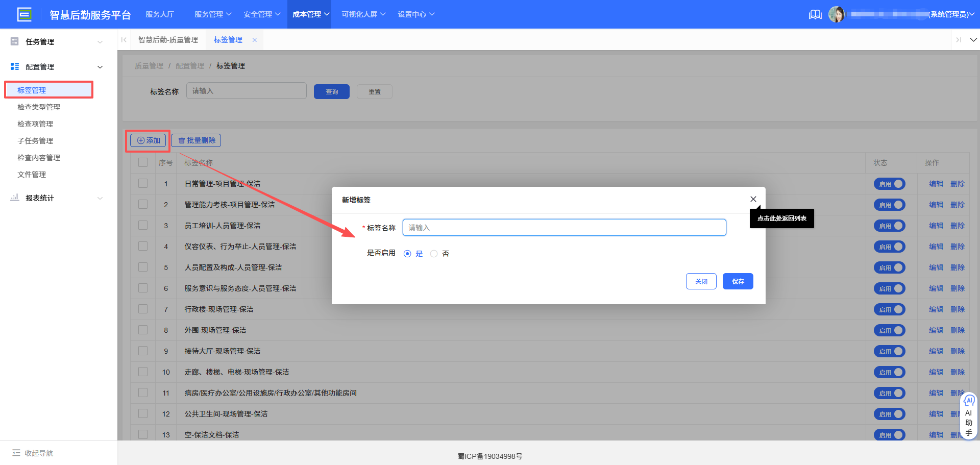Image resolution: width=980 pixels, height=465 pixels.
Task: Select the 是 radio button
Action: coord(407,253)
